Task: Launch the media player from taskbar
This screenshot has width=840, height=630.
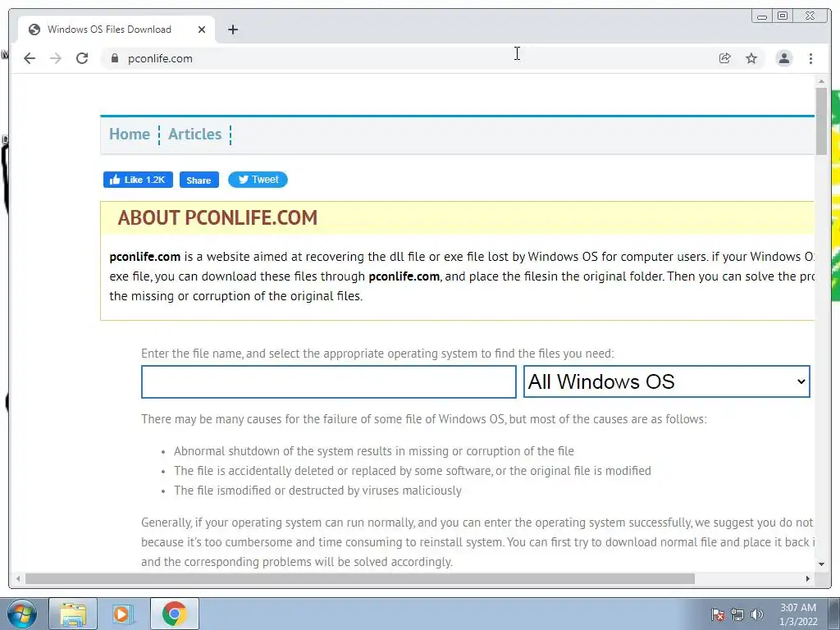Action: coord(123,614)
